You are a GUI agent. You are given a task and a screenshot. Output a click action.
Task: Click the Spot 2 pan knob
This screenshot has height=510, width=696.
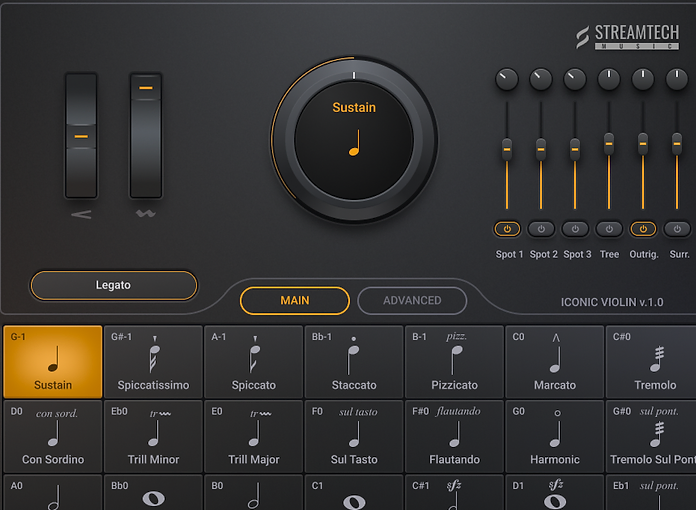pos(541,79)
